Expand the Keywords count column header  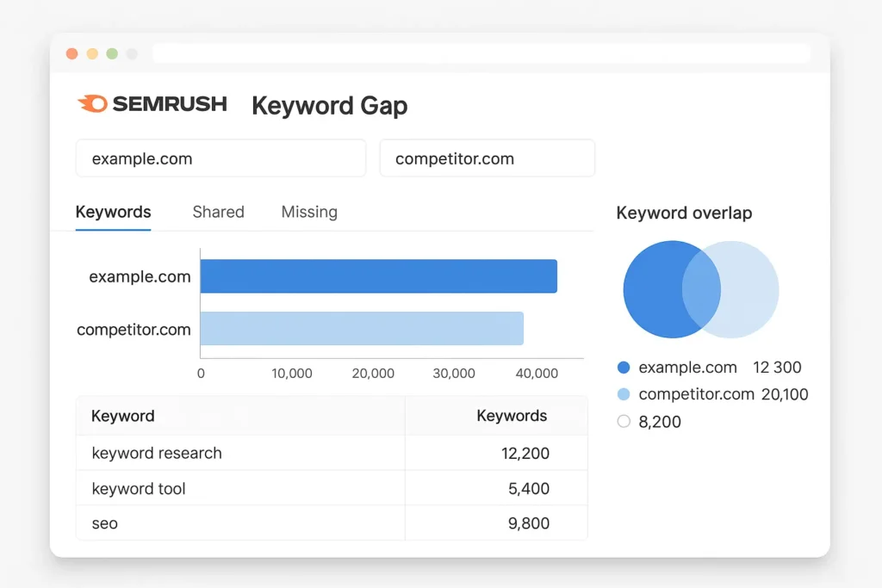[512, 416]
